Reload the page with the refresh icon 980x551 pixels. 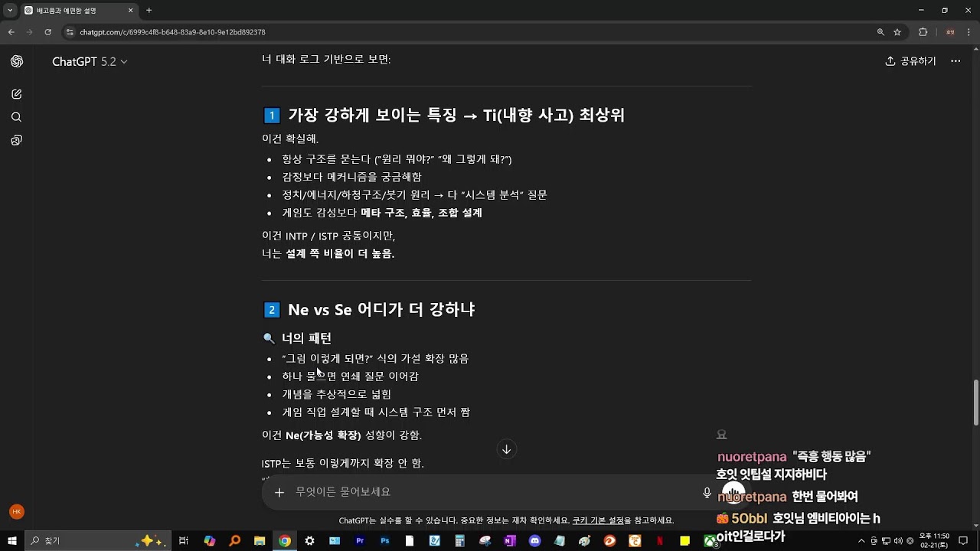48,32
